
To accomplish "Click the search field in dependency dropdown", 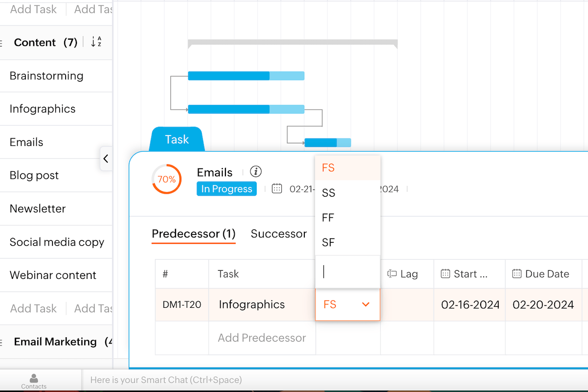I will pos(347,272).
